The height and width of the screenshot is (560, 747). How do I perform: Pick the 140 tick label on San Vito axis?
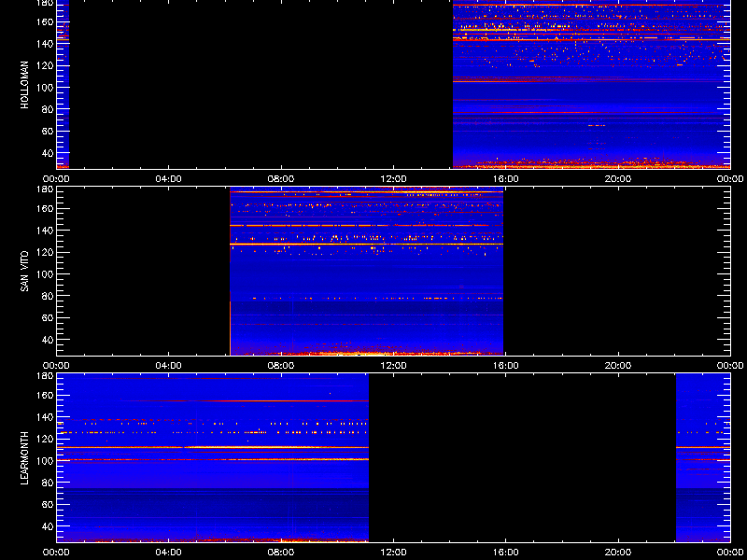46,231
